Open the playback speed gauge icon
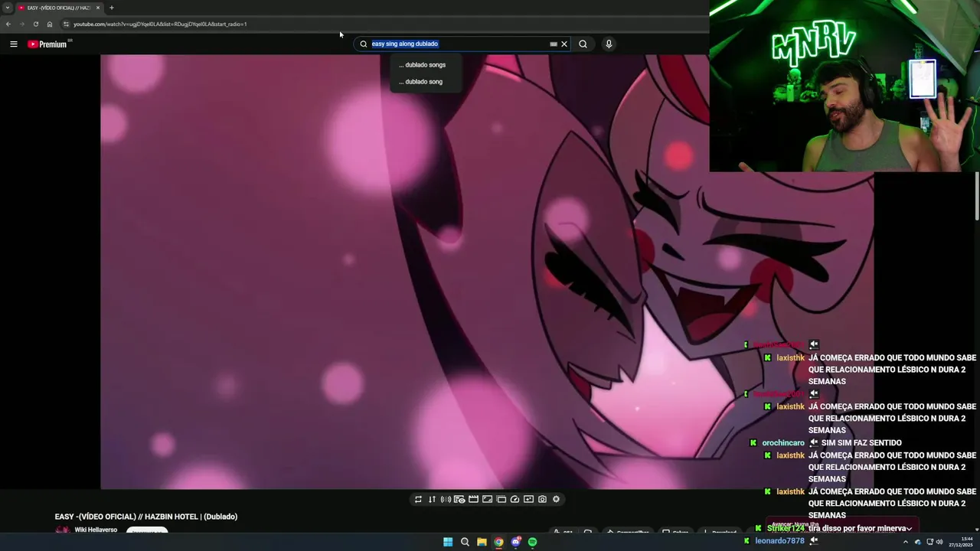 (x=514, y=499)
